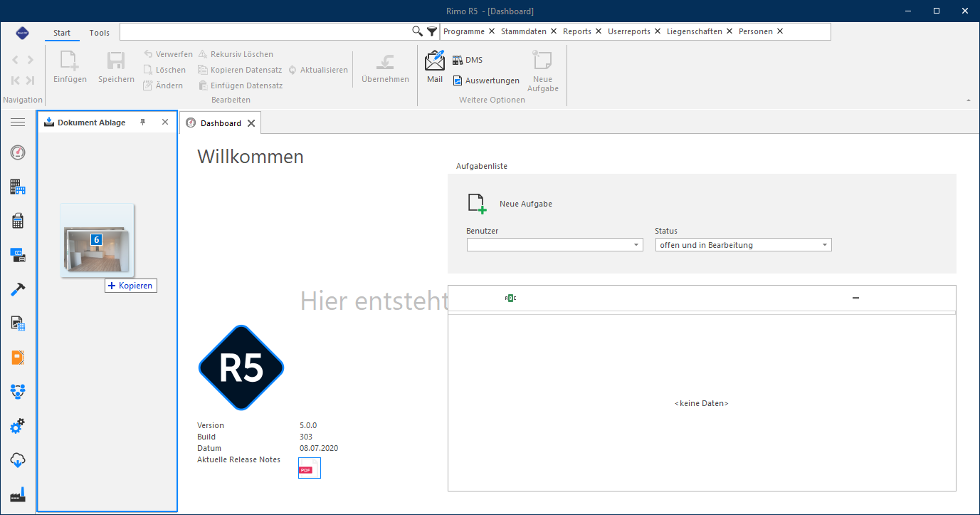Click Neue Aufgabe in the Aufgabenliste
The image size is (980, 515).
[510, 204]
